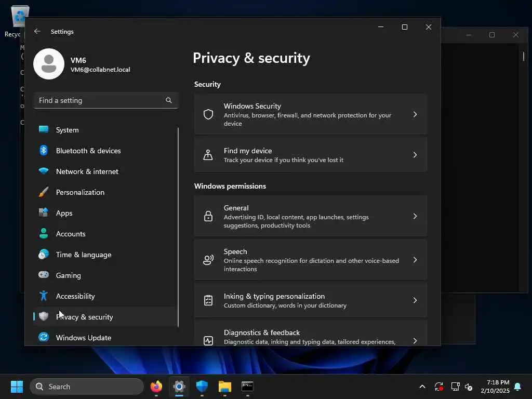Viewport: 532px width, 399px height.
Task: Click the Apps icon in sidebar
Action: pos(44,212)
